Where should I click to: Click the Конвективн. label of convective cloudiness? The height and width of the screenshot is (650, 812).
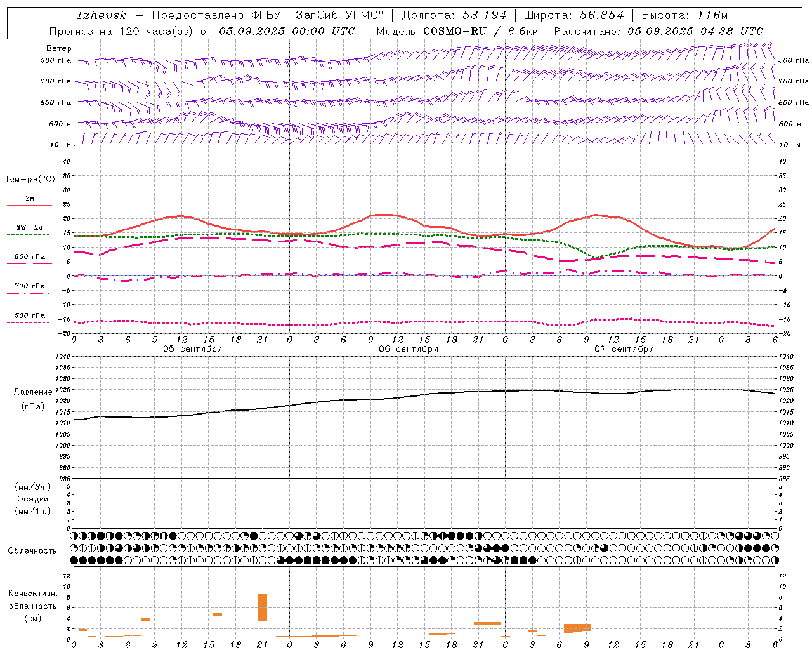click(33, 594)
